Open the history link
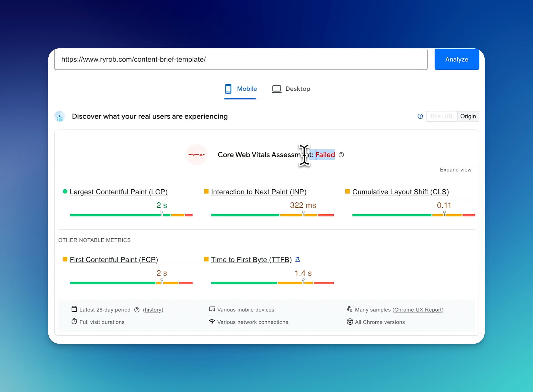Image resolution: width=533 pixels, height=392 pixels. tap(153, 310)
